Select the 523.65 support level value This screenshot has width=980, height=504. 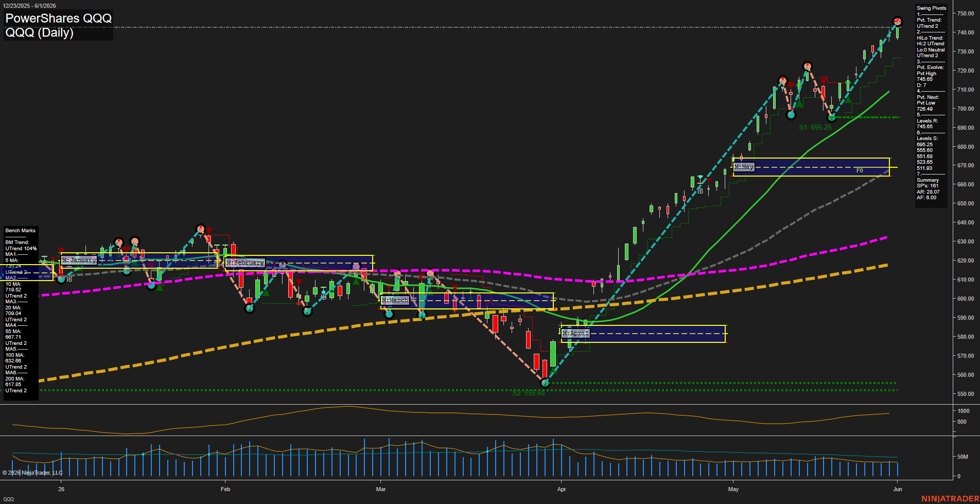pos(924,162)
